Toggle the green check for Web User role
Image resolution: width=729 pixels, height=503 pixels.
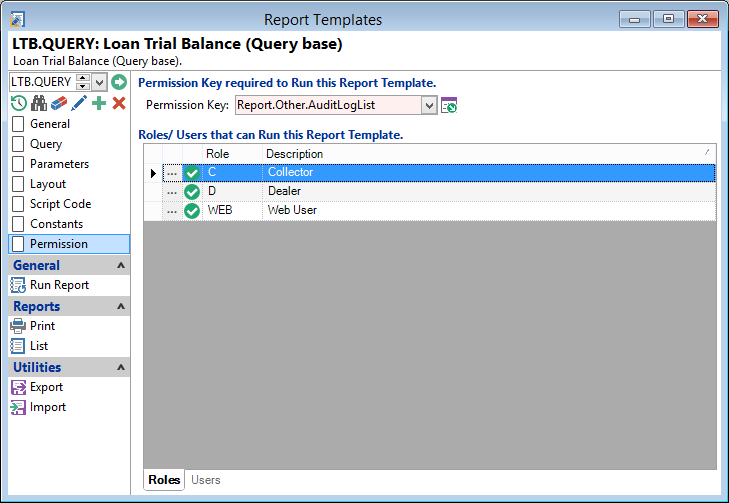(192, 210)
